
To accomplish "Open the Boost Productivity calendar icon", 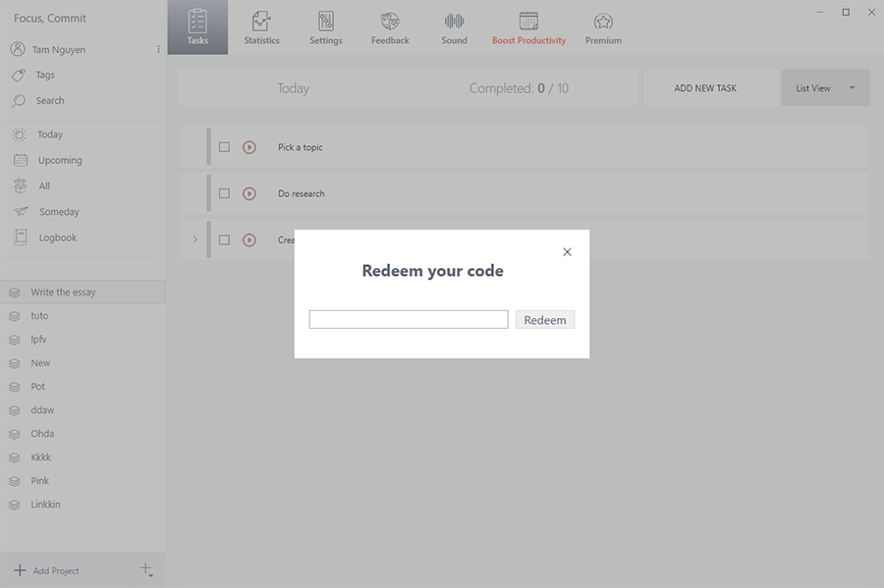I will [x=528, y=22].
